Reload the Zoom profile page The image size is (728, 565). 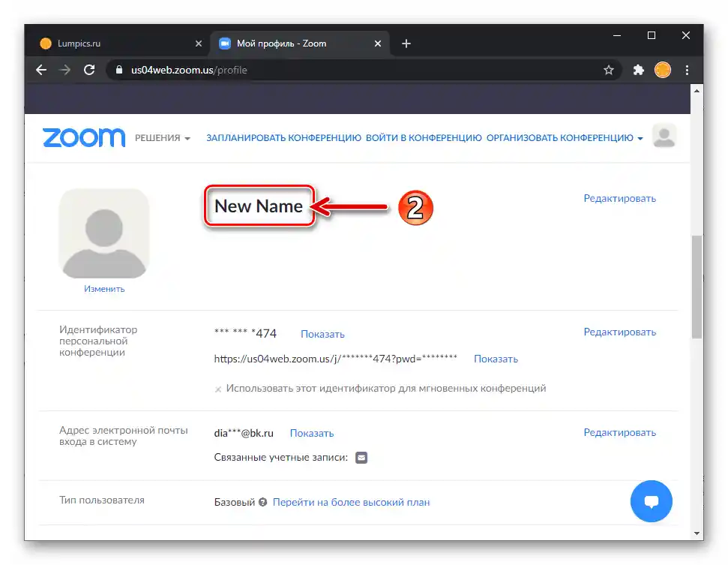pyautogui.click(x=89, y=71)
